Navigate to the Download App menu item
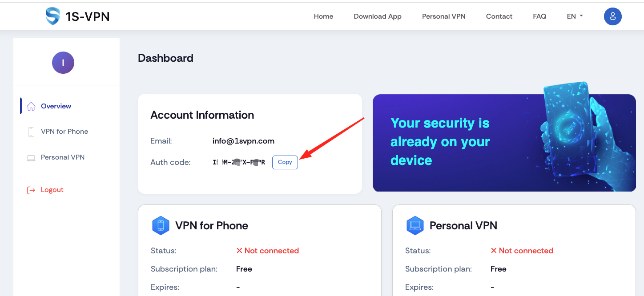644x296 pixels. 377,16
